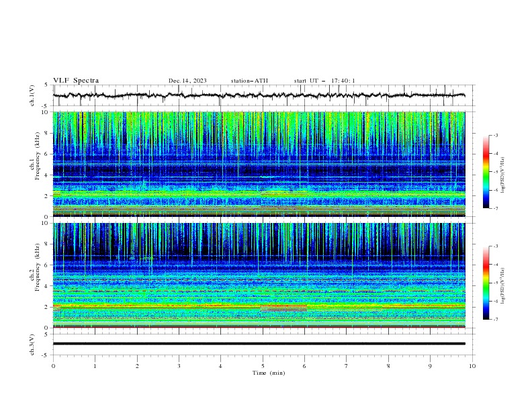
Task: Click the "-5" tick on ch.2 colorbar
Action: click(495, 283)
